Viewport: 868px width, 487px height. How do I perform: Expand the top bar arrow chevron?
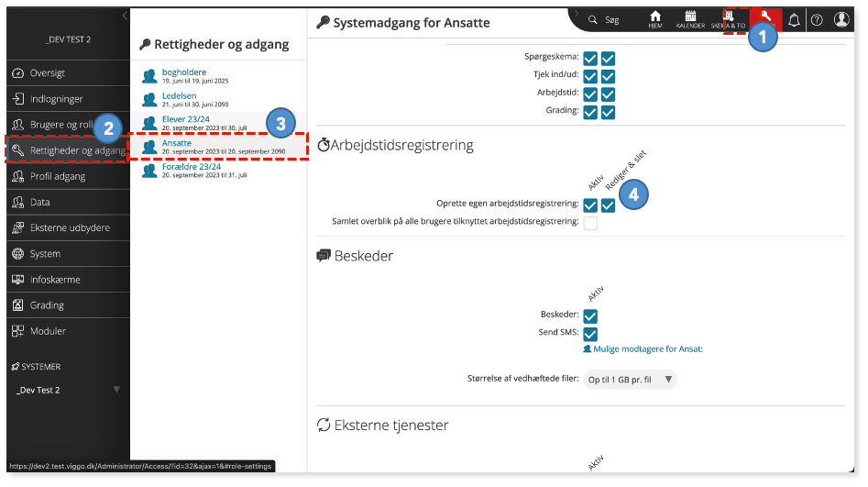pos(577,13)
